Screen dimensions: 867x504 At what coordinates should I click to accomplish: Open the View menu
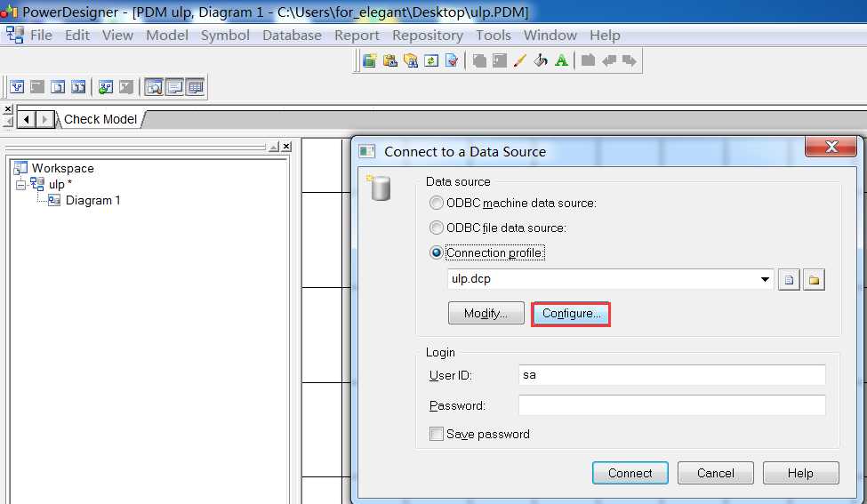coord(117,36)
